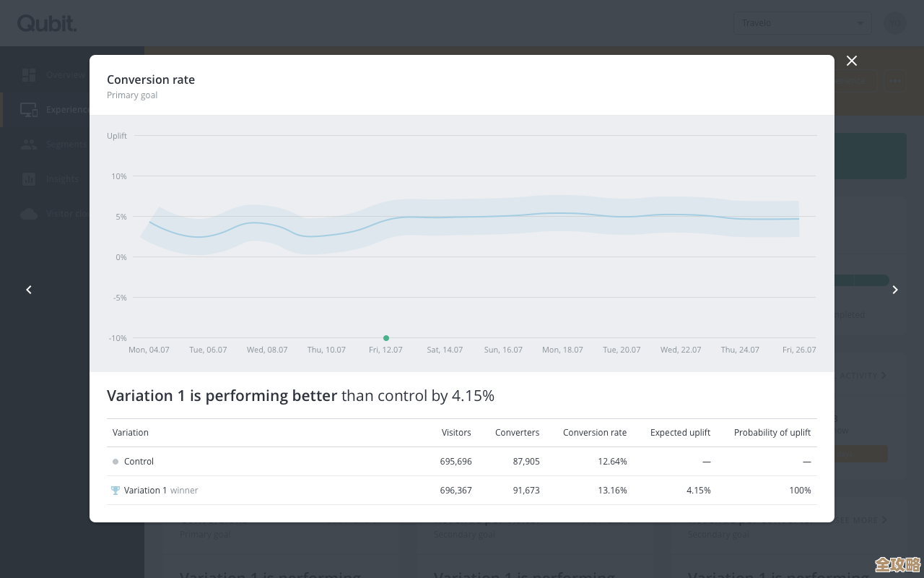
Task: Advance to next goal with right arrow
Action: 895,290
